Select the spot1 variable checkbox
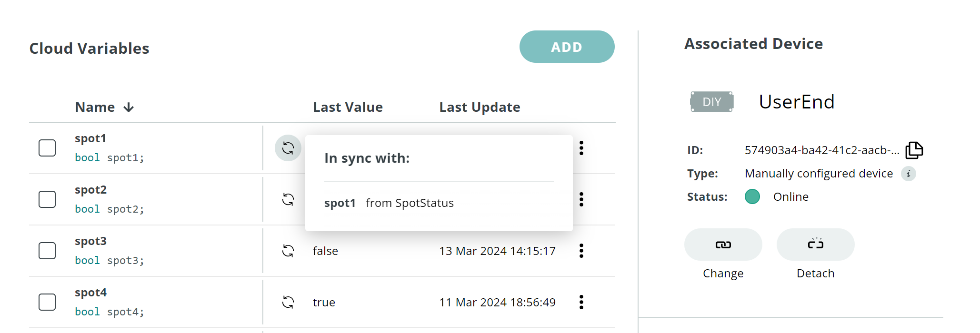This screenshot has height=333, width=980. [47, 148]
